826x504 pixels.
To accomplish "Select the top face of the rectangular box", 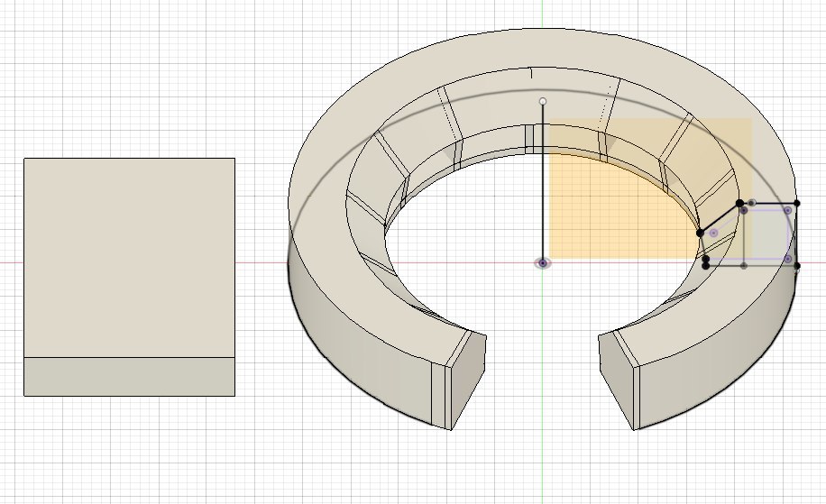I will [129, 258].
